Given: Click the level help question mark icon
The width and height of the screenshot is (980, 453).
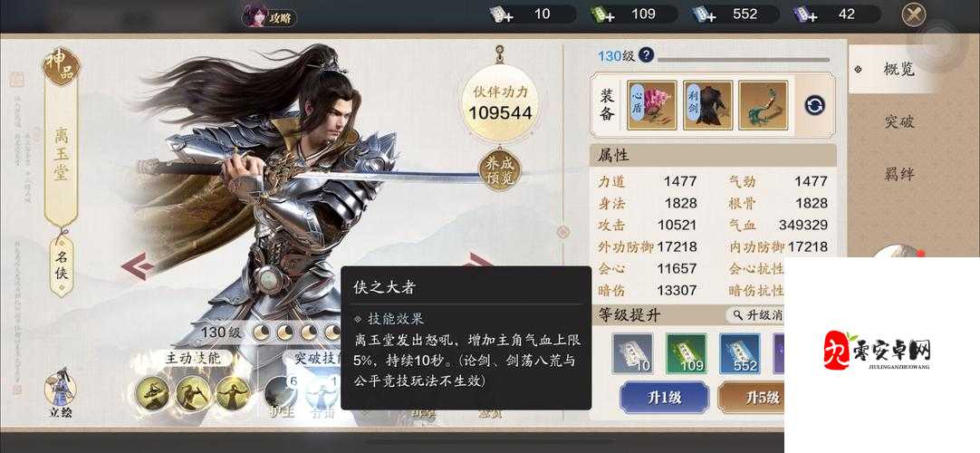Looking at the screenshot, I should [647, 55].
